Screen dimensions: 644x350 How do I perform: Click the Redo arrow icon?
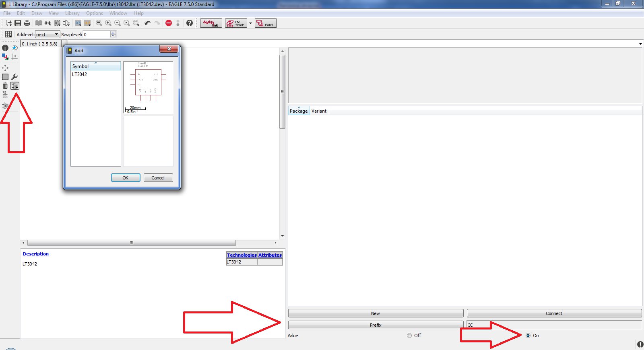coord(157,23)
